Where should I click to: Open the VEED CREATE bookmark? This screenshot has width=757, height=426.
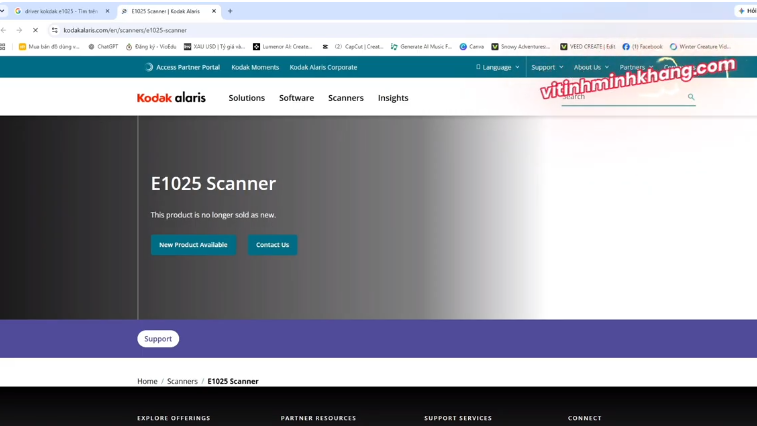(588, 47)
